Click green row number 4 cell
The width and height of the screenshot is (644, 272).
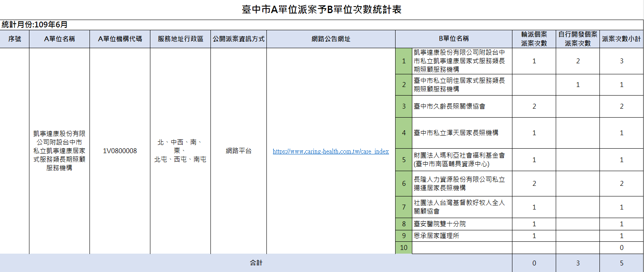pyautogui.click(x=404, y=133)
